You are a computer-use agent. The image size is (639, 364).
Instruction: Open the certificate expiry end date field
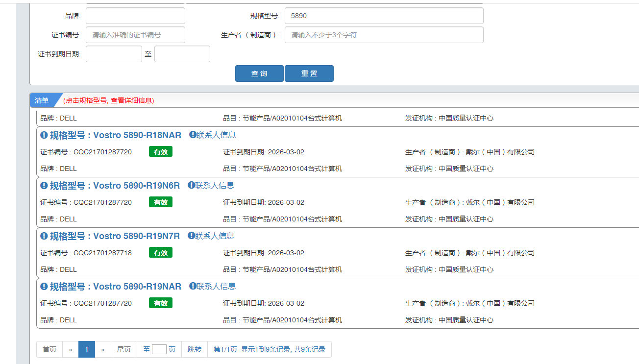tap(182, 54)
